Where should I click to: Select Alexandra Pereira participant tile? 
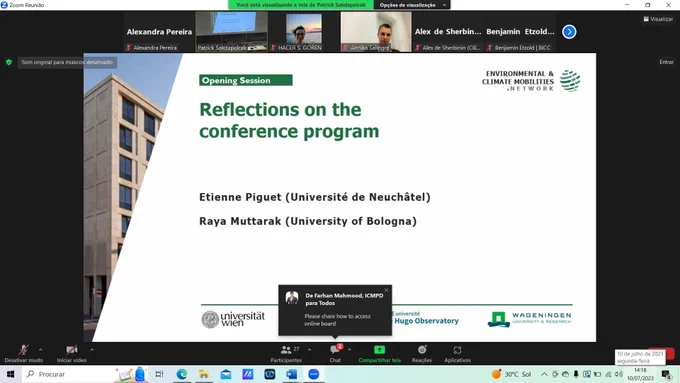point(159,32)
